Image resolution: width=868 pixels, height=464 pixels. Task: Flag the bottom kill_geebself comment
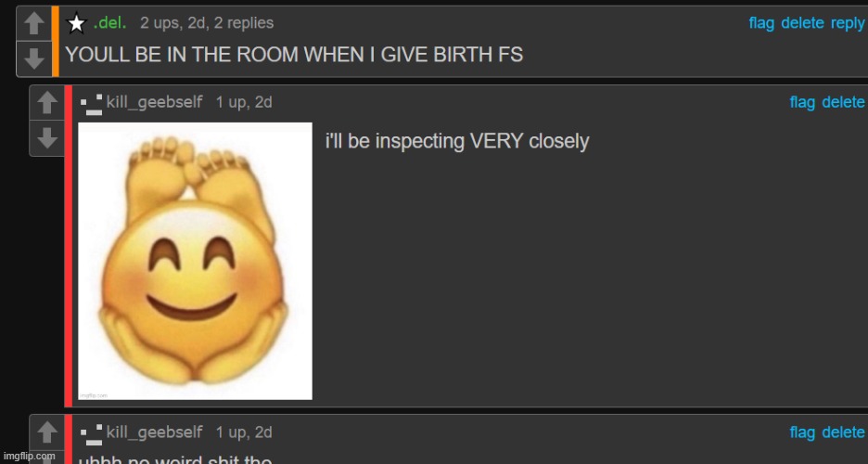pos(801,432)
